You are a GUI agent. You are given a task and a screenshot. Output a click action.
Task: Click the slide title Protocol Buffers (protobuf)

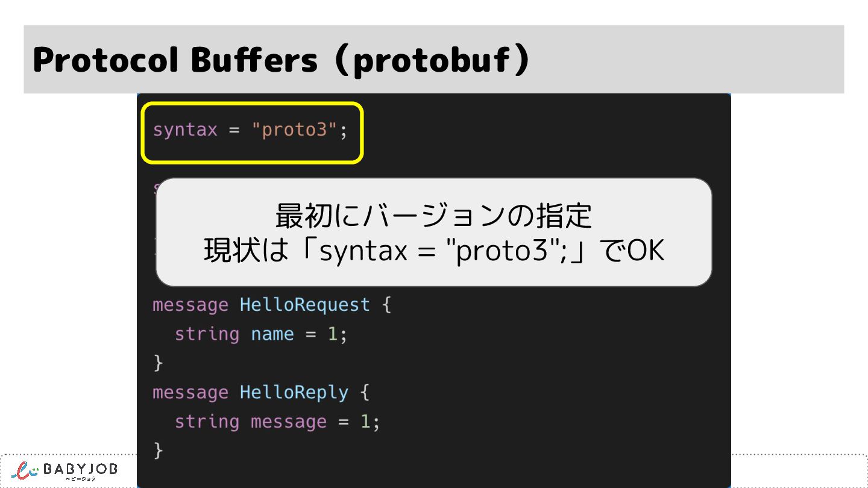click(281, 60)
